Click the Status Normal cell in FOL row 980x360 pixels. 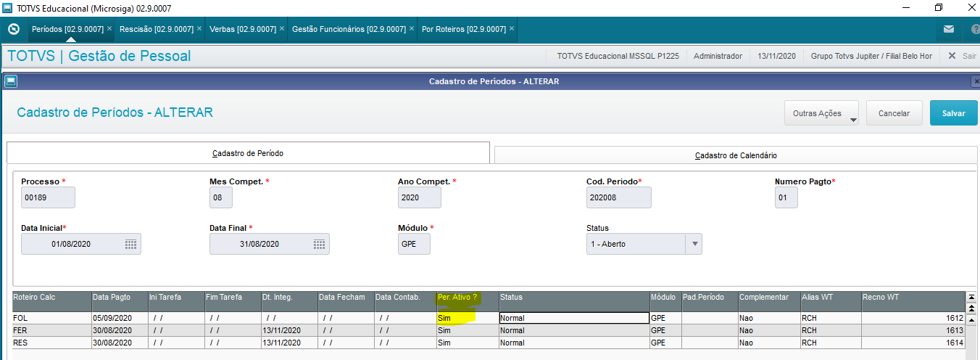click(x=574, y=318)
